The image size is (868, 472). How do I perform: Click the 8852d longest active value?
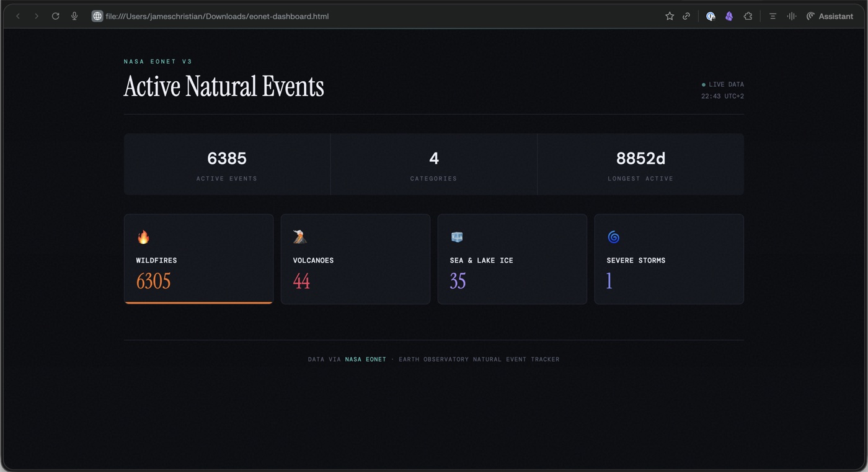[x=640, y=159]
